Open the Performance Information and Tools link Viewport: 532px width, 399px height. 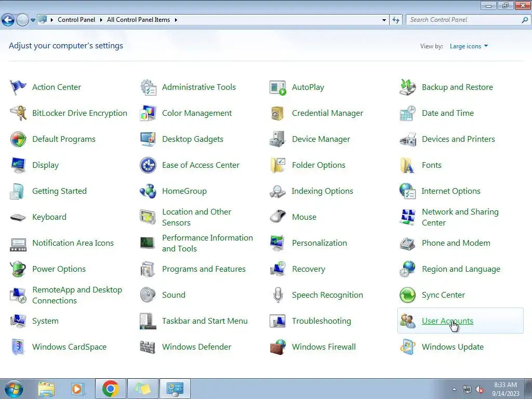point(208,243)
